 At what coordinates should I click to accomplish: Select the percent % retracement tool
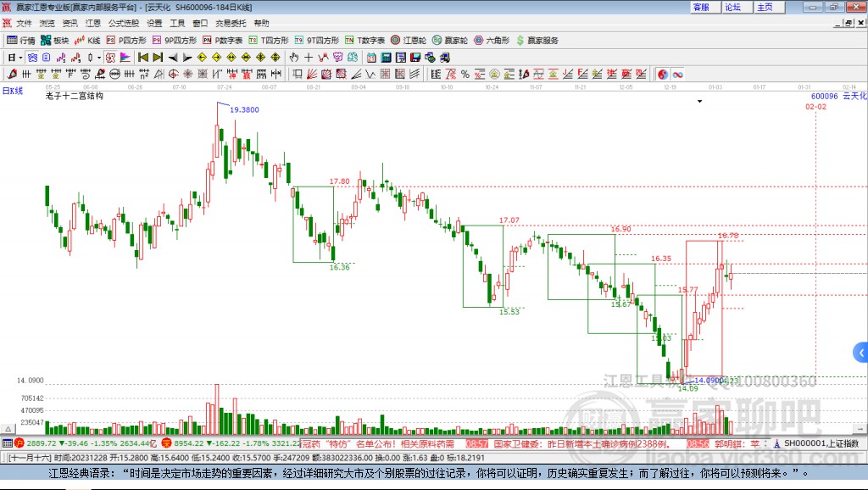(x=465, y=75)
